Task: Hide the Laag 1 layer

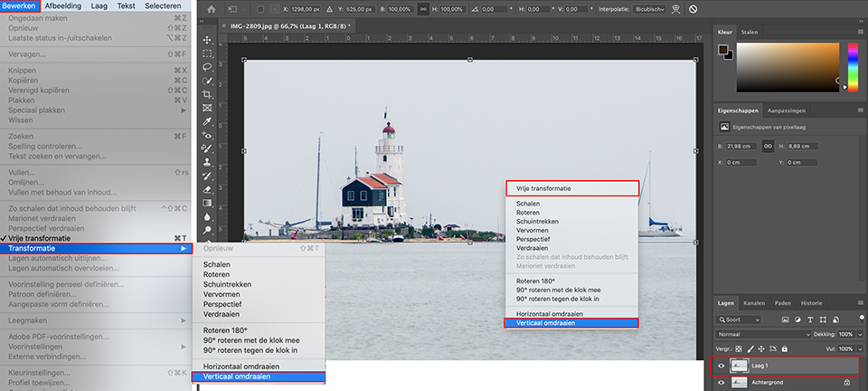Action: 722,366
